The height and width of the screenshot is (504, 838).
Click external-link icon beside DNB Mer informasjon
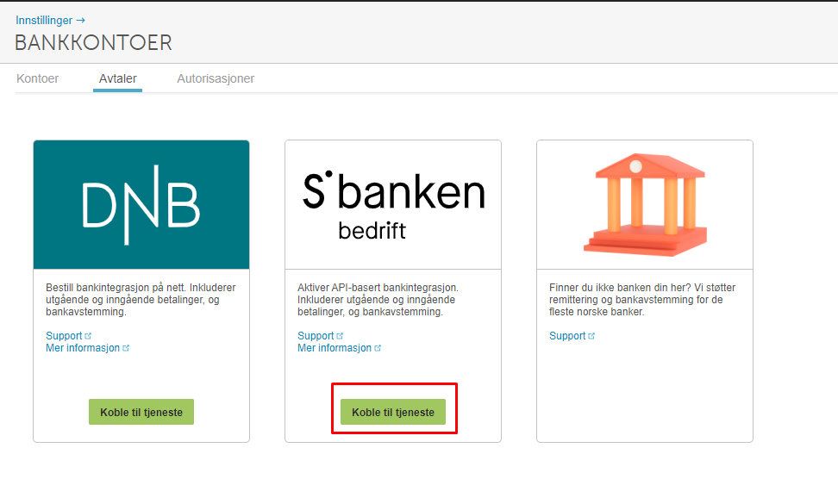[126, 348]
